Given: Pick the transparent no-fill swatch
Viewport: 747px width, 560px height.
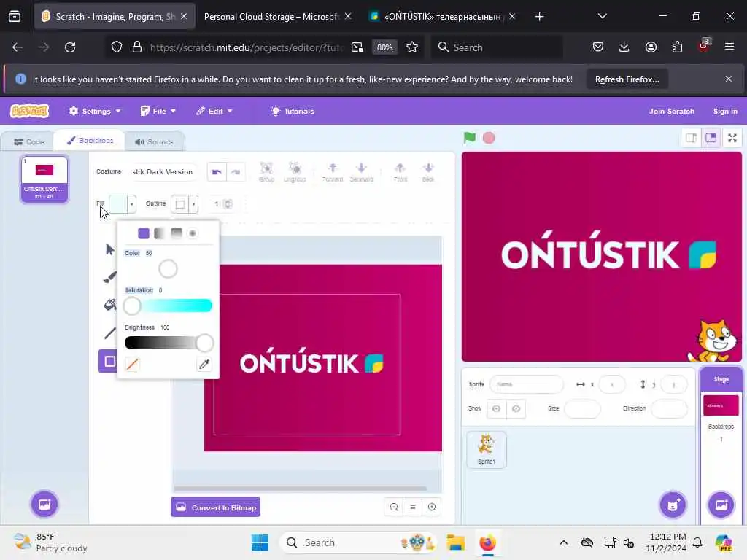Looking at the screenshot, I should point(132,365).
